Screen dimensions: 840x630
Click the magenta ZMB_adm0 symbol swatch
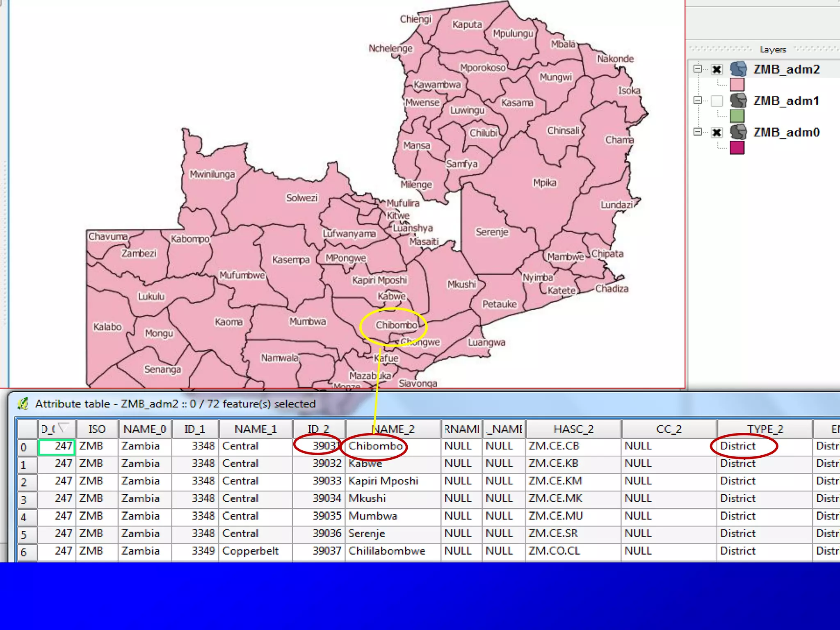pyautogui.click(x=737, y=148)
